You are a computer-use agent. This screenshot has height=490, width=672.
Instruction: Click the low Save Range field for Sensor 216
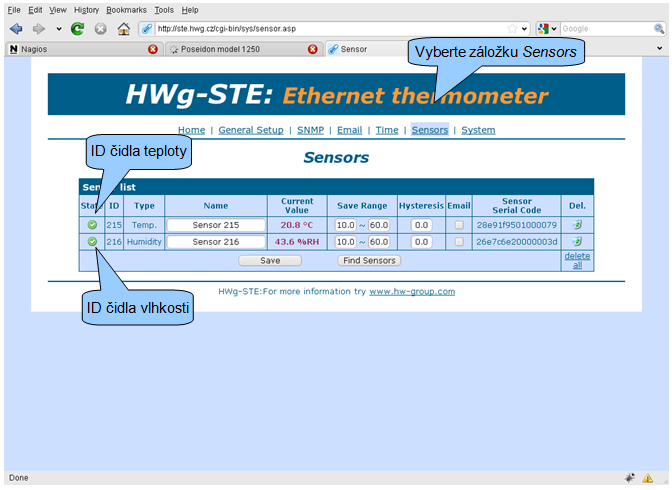(x=345, y=242)
